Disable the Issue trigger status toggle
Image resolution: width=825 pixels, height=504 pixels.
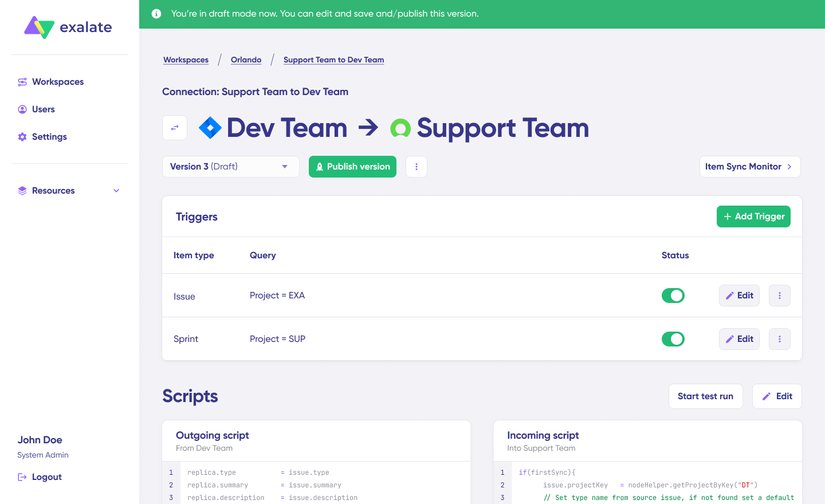coord(673,296)
